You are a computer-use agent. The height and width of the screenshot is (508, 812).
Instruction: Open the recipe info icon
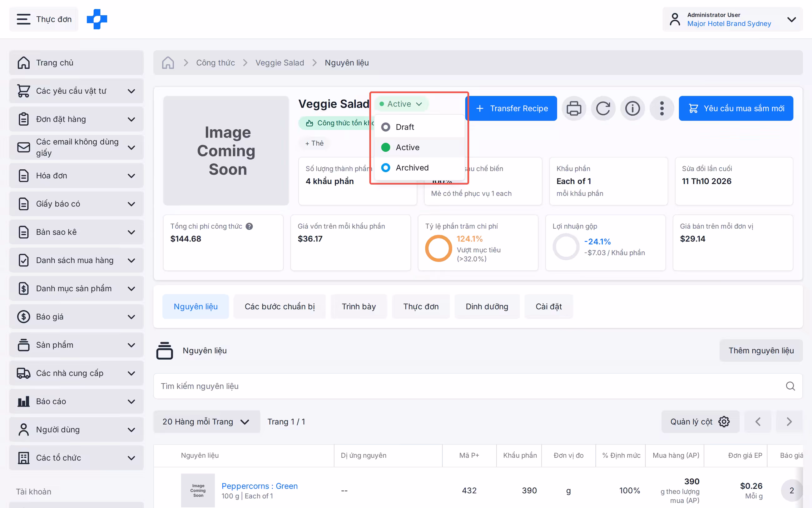pyautogui.click(x=632, y=108)
